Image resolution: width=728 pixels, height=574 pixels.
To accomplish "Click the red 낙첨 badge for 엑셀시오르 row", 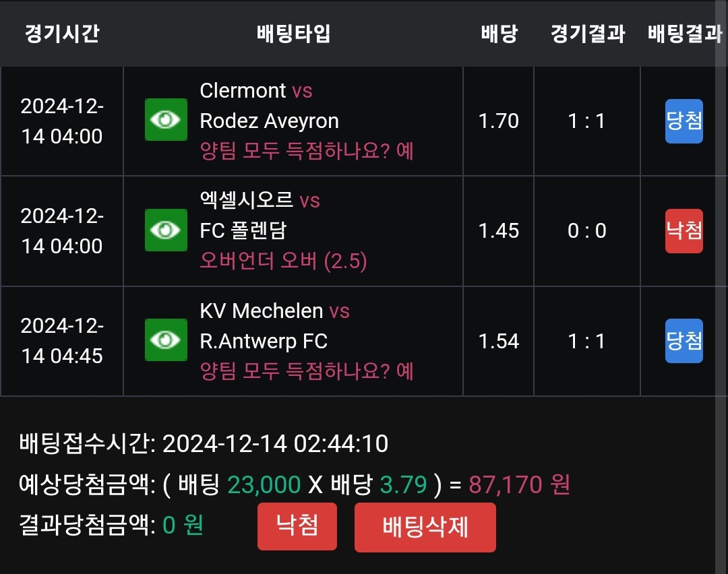I will click(684, 231).
